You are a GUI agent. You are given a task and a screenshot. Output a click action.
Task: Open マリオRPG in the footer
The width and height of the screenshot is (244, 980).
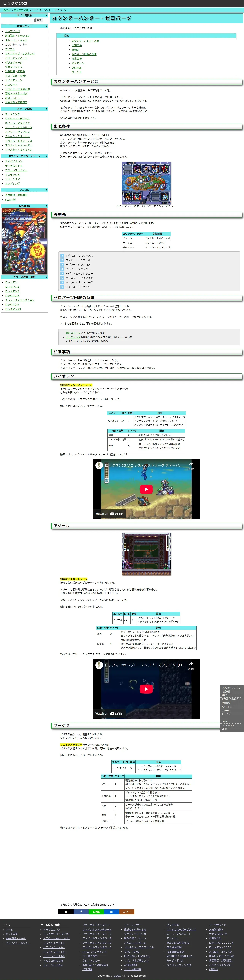(173, 925)
